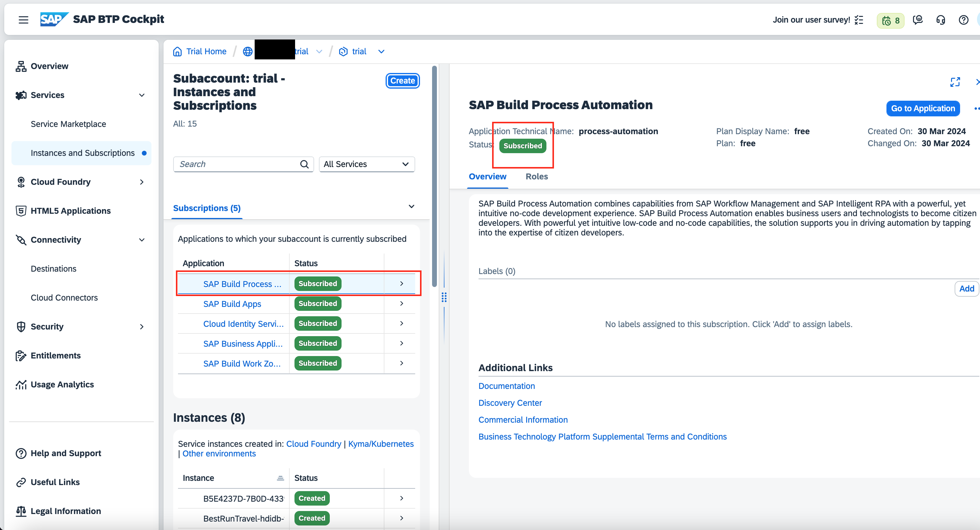Screen dimensions: 980x530
Task: Open the Entitlements sidebar item
Action: [56, 355]
